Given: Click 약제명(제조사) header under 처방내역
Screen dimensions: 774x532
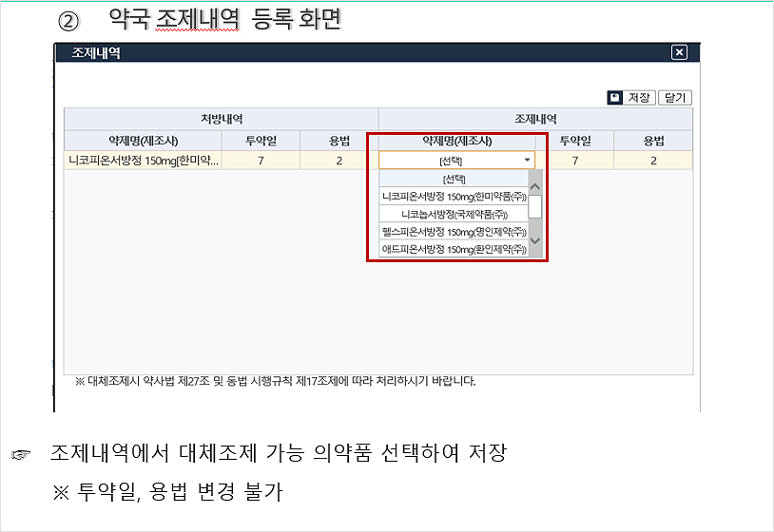Looking at the screenshot, I should tap(144, 141).
